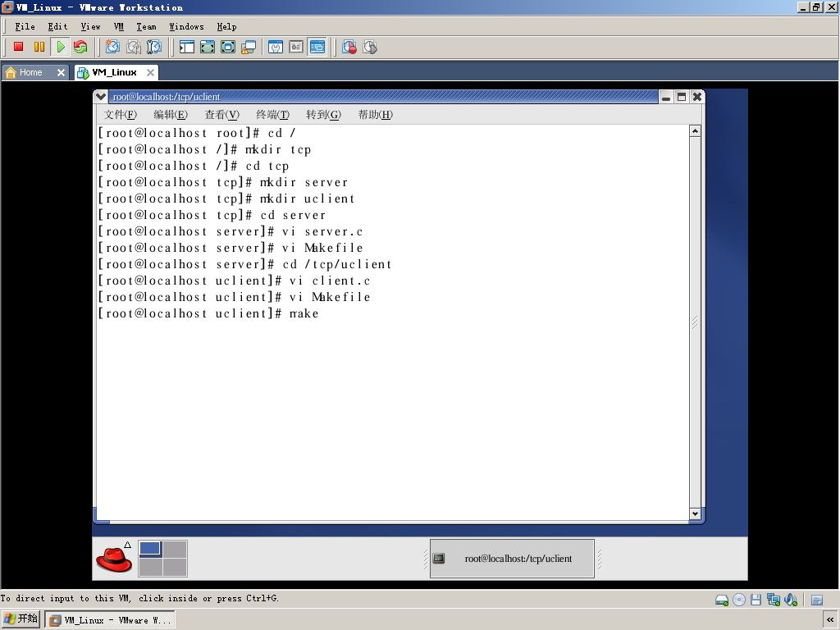Click the terminal scrollbar down arrow
This screenshot has height=630, width=840.
point(695,514)
